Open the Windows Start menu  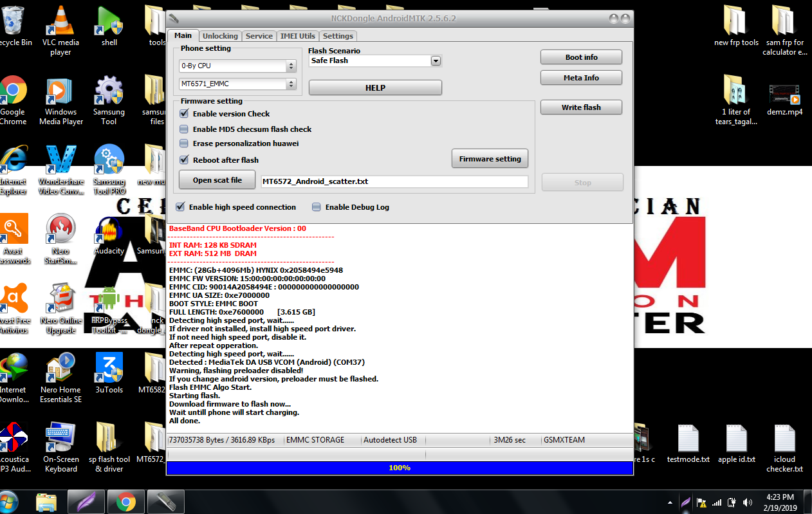(x=8, y=502)
